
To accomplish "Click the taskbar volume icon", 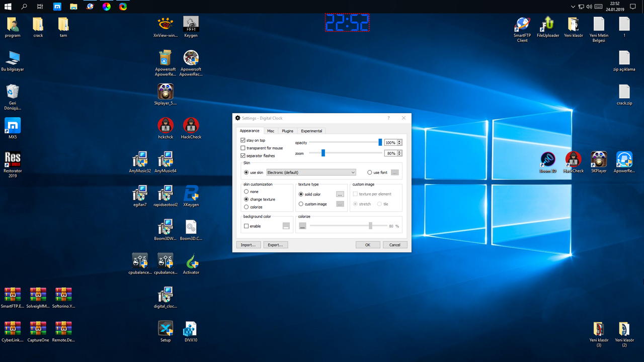I will [x=589, y=7].
